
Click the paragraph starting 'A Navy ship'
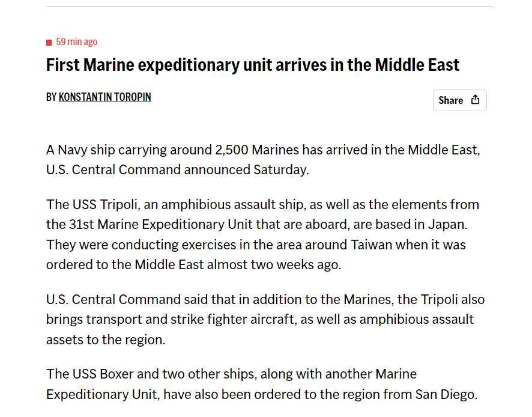tap(263, 160)
